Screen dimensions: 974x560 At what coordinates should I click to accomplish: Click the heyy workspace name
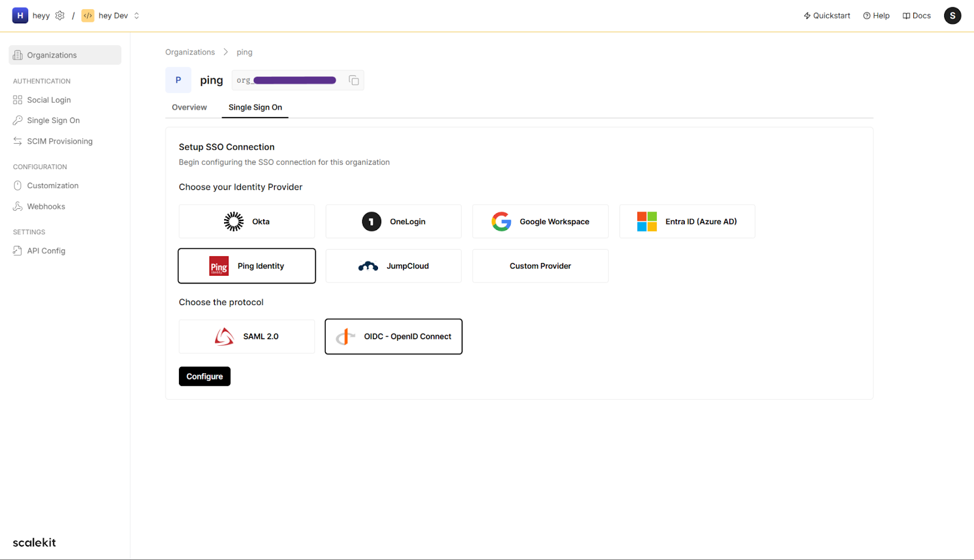click(x=41, y=16)
